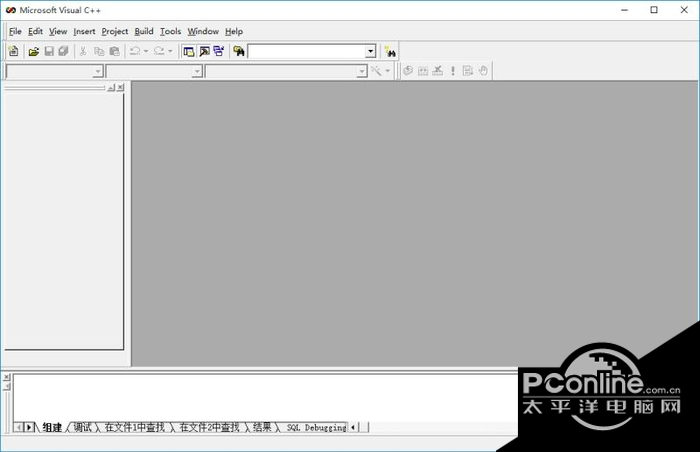700x452 pixels.
Task: Open the Tools menu
Action: tap(171, 31)
